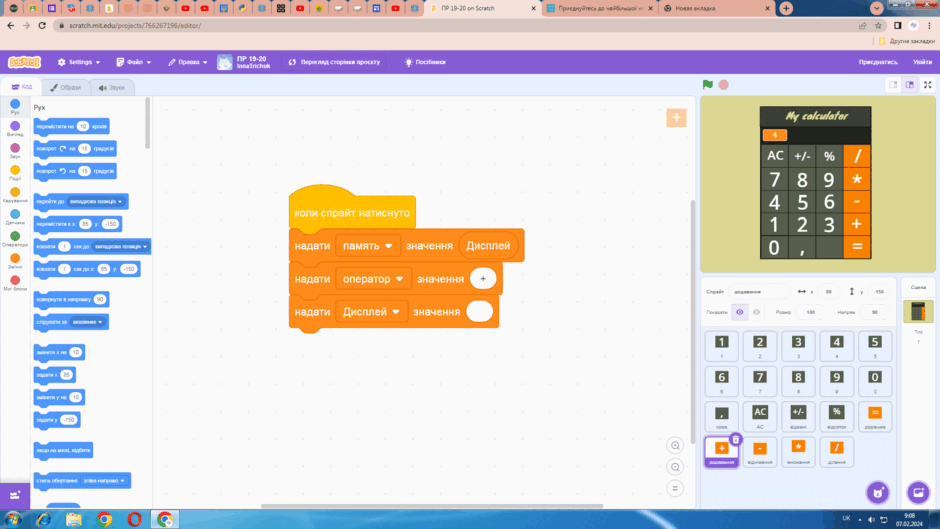Screen dimensions: 940x529
Task: Open the Файл menu
Action: coord(134,62)
